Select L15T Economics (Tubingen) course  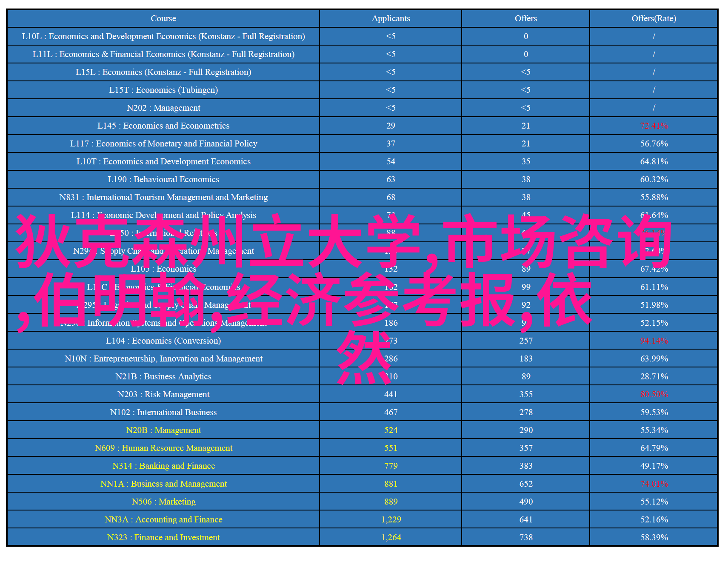click(163, 90)
